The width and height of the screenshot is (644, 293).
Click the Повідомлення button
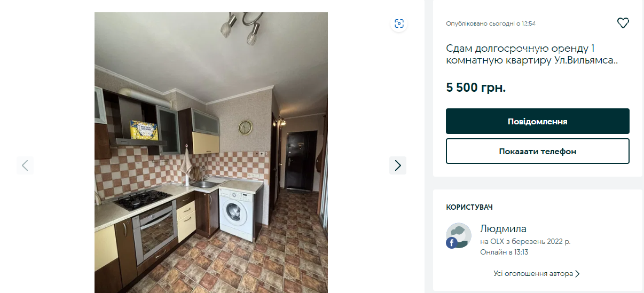click(x=538, y=121)
